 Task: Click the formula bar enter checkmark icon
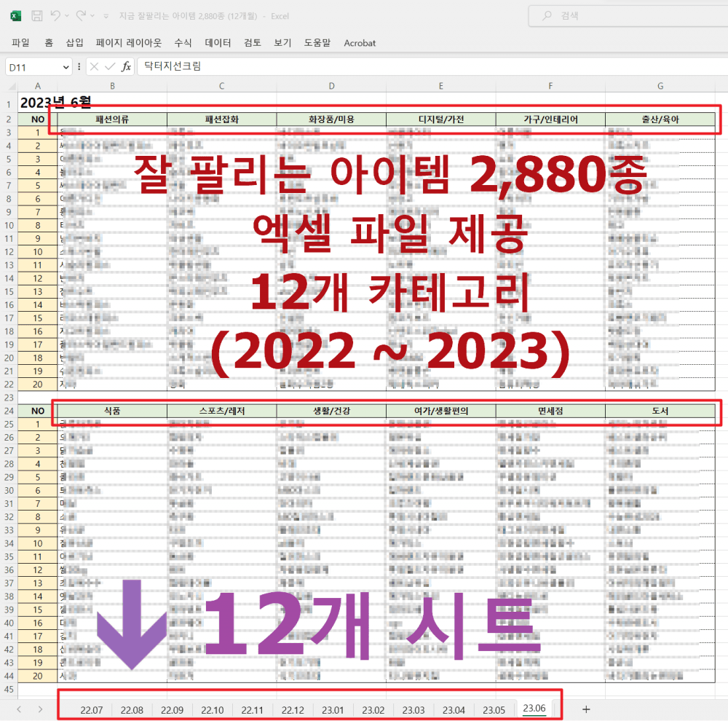pos(110,66)
